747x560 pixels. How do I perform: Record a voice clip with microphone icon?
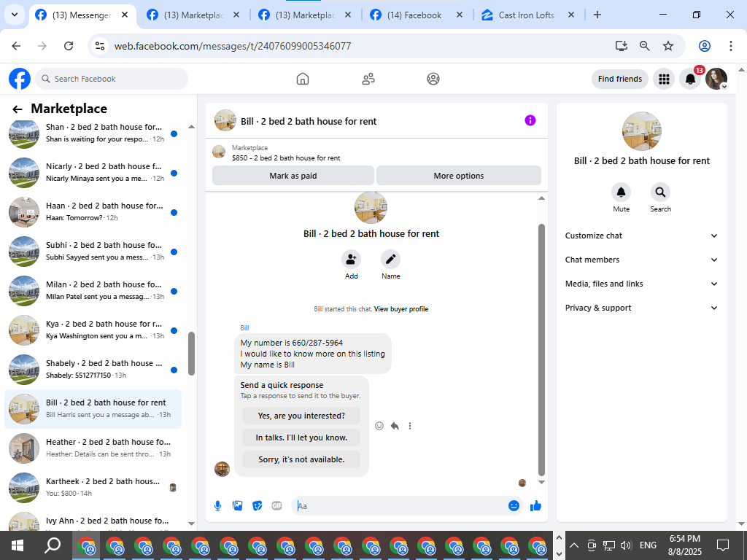click(x=217, y=506)
